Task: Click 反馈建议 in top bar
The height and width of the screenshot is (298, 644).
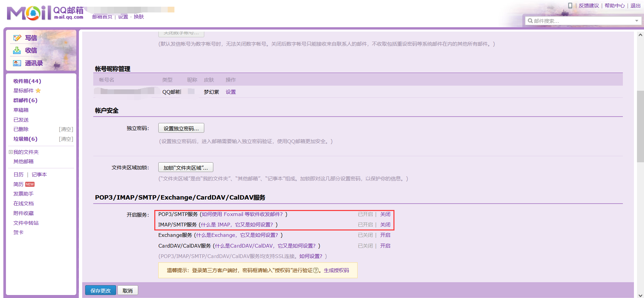Action: [x=589, y=6]
